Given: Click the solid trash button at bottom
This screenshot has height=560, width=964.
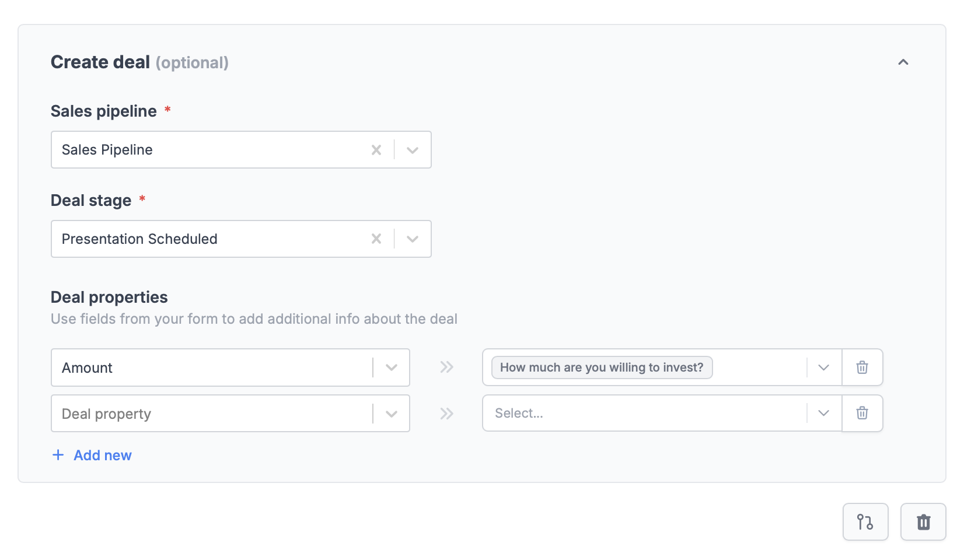Looking at the screenshot, I should pyautogui.click(x=923, y=521).
